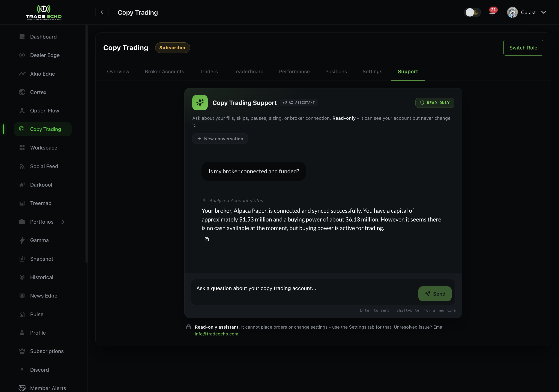
Task: Open Gamma lightning bolt icon
Action: [22, 240]
